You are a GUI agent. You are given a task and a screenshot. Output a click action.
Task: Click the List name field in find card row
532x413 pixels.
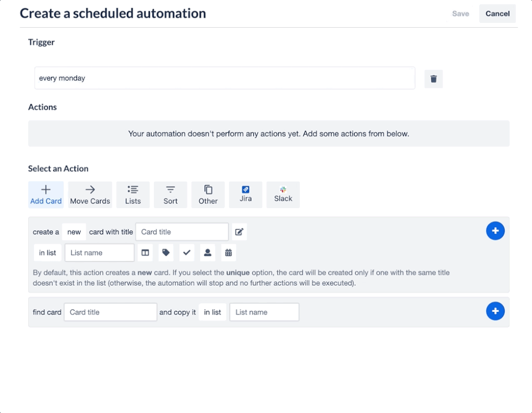264,312
